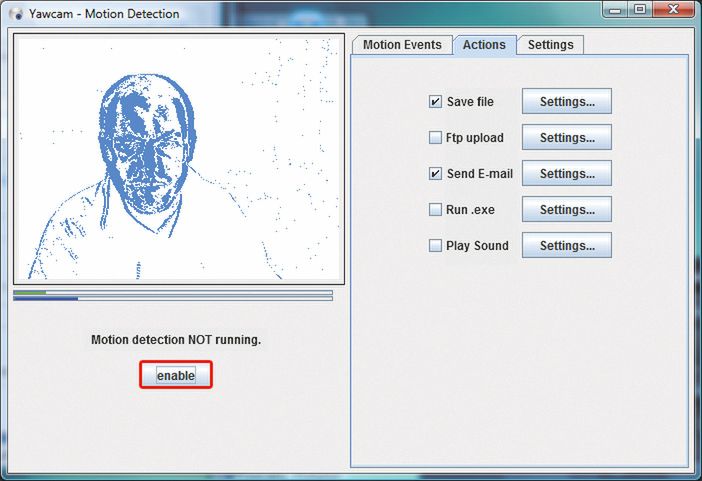Close the Yawcam Motion Detection window

tap(673, 10)
